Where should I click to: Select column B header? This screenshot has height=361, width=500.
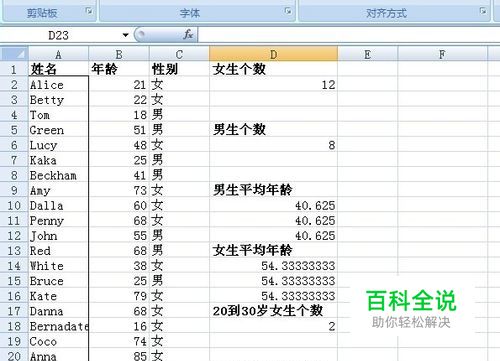coord(119,54)
